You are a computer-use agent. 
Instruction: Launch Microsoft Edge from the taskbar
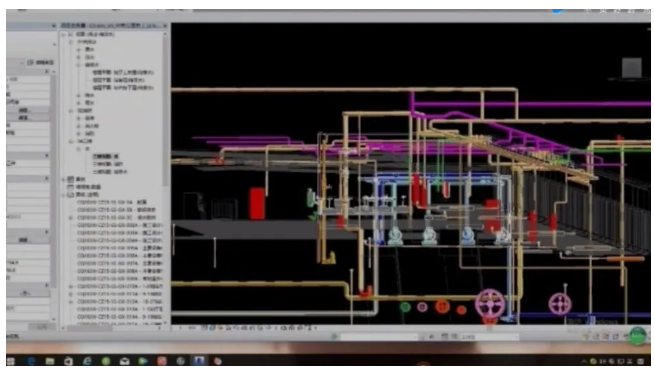tap(31, 361)
